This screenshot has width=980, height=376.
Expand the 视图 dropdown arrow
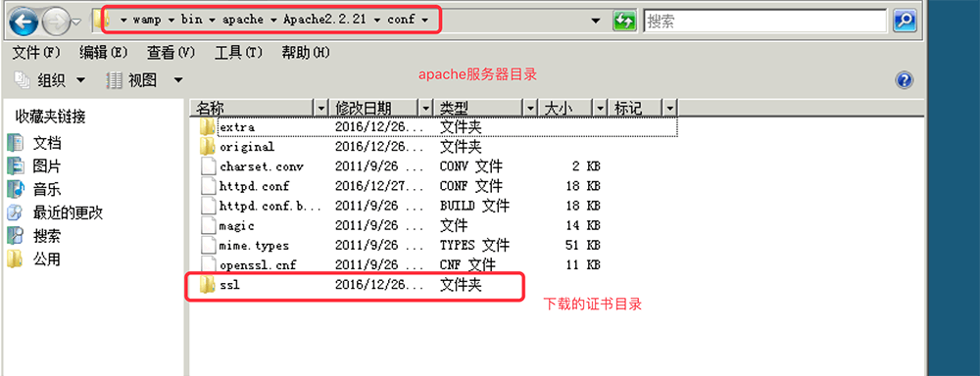point(178,80)
